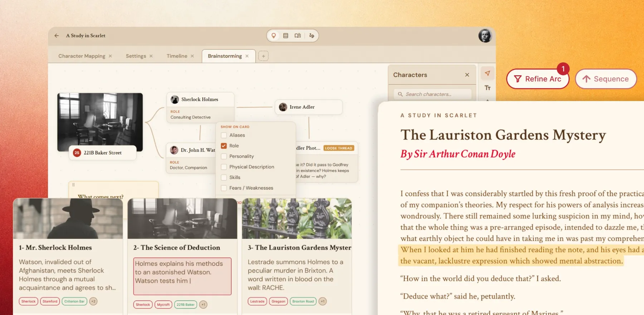This screenshot has height=315, width=644.
Task: Click the Sherlock Holmes avatar icon
Action: (175, 99)
